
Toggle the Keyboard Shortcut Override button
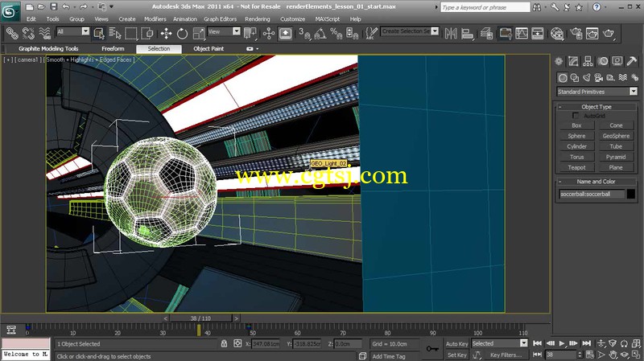[x=285, y=33]
